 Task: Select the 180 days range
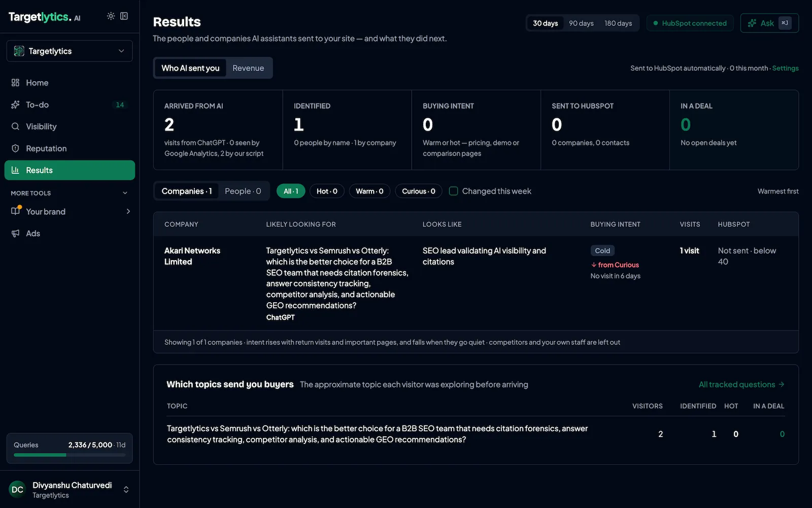point(618,23)
